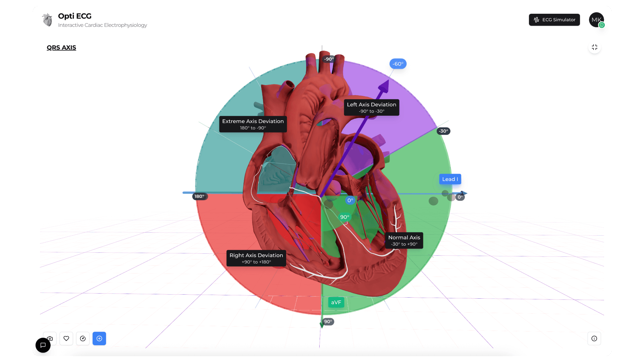Screen dimensions: 644x362
Task: Open the info icon at bottom right
Action: click(x=594, y=338)
